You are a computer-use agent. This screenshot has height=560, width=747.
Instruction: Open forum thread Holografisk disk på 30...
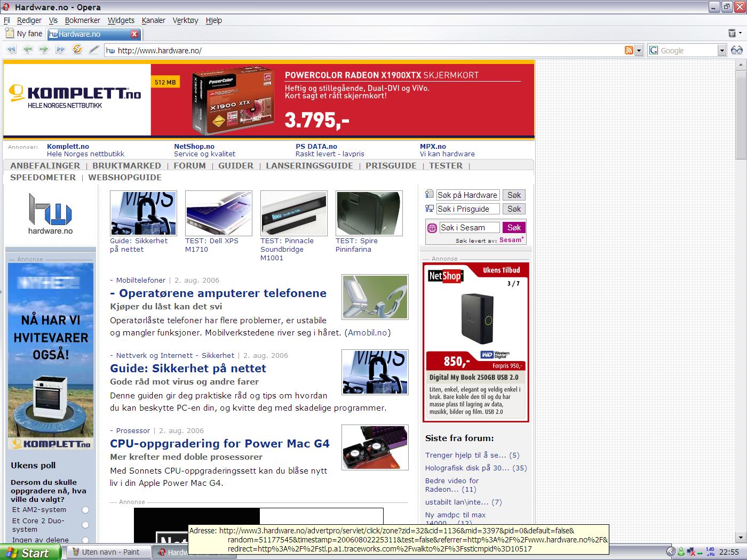[x=476, y=468]
